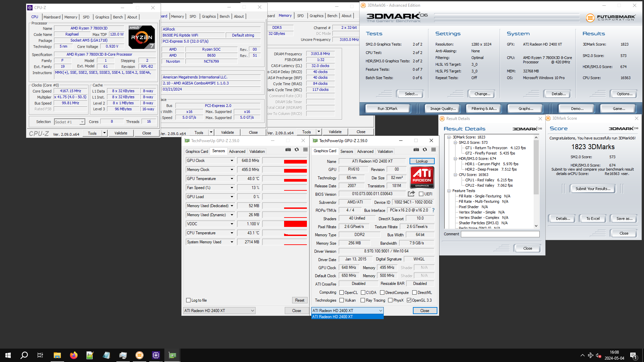The image size is (644, 362).
Task: Switch to Sensors tab in GPU-Z Graphics Card window
Action: click(346, 152)
